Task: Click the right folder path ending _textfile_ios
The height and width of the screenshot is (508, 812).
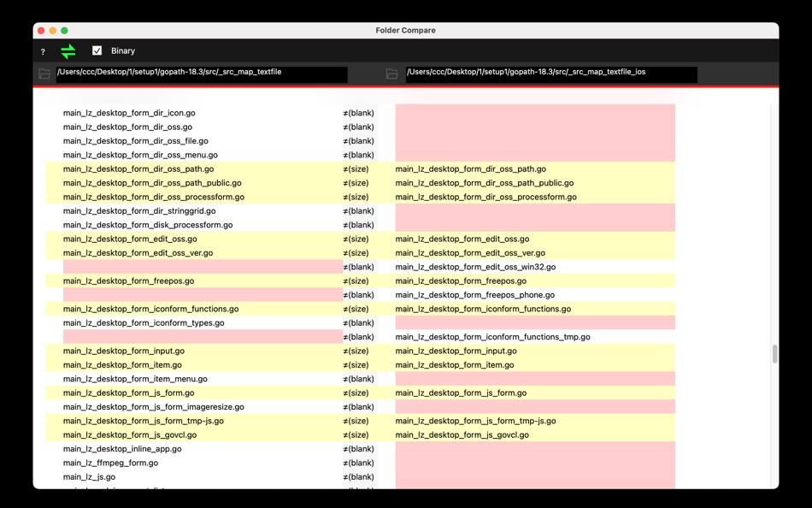Action: click(551, 74)
